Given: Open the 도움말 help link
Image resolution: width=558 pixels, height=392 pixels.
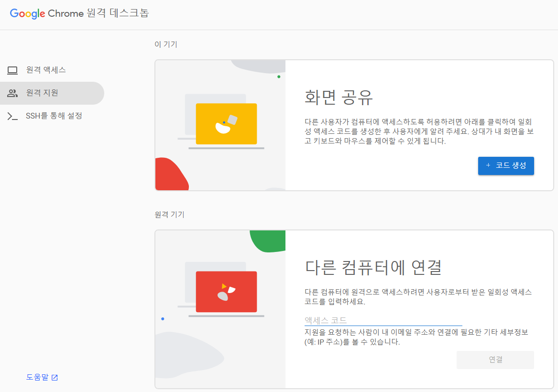Looking at the screenshot, I should click(x=42, y=377).
